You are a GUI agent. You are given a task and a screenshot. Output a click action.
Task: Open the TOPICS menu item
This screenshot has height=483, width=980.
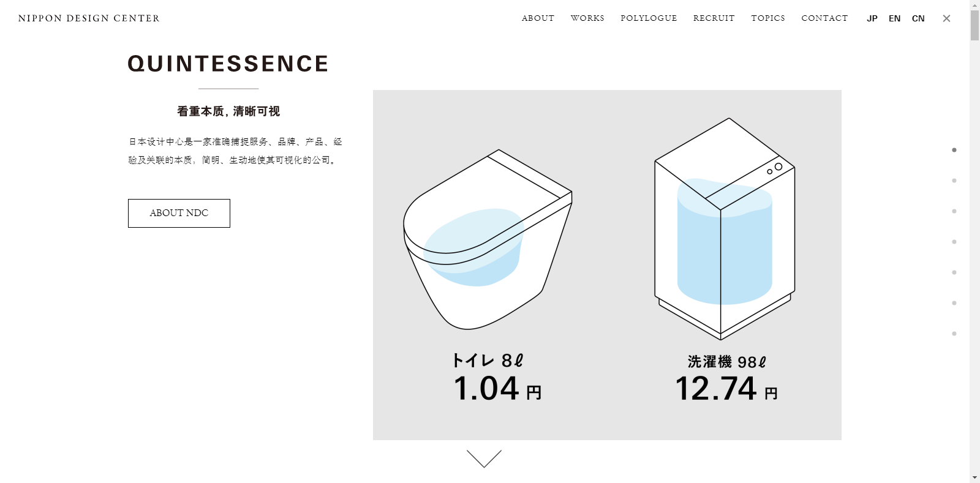coord(768,18)
